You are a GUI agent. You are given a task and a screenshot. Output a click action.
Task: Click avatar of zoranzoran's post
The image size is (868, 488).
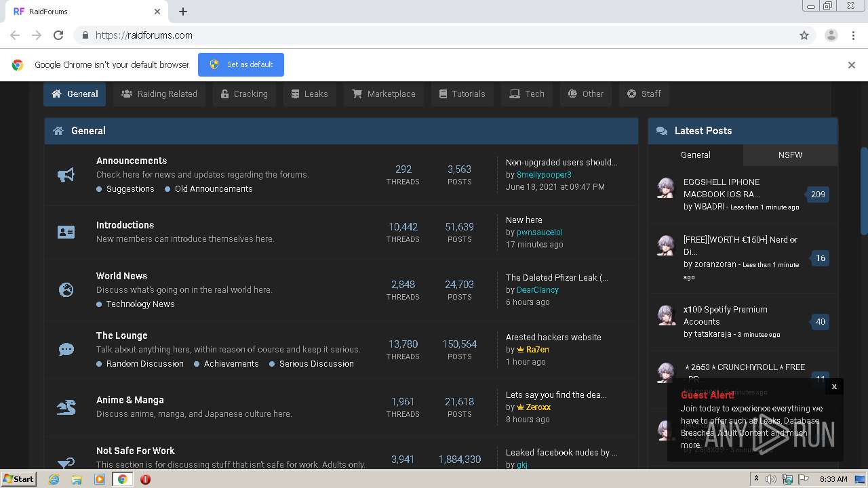[666, 245]
